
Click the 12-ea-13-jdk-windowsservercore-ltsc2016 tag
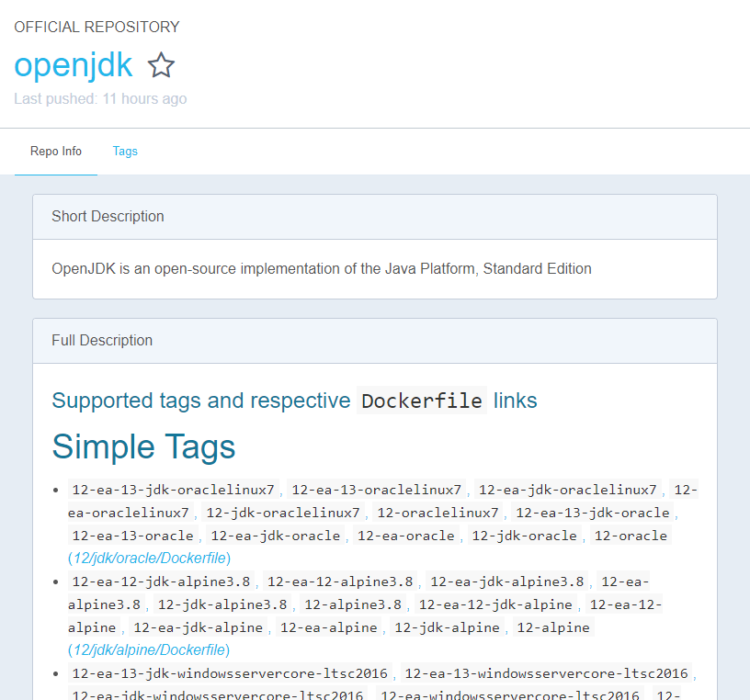click(x=230, y=673)
